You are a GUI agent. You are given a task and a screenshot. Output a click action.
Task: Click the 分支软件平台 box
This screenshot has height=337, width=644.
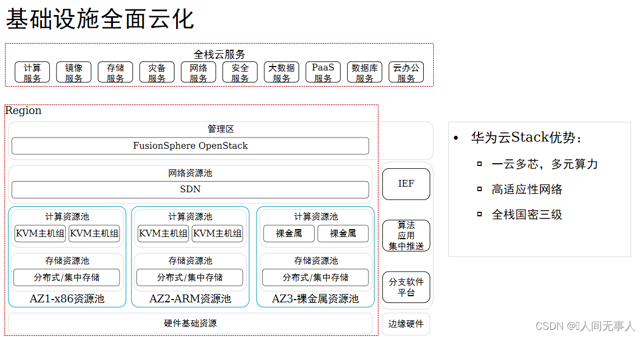[406, 287]
